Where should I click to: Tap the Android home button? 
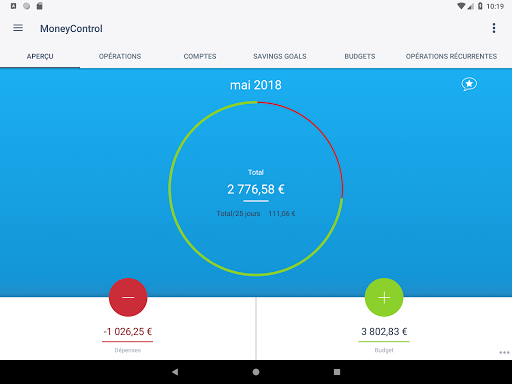pyautogui.click(x=256, y=372)
